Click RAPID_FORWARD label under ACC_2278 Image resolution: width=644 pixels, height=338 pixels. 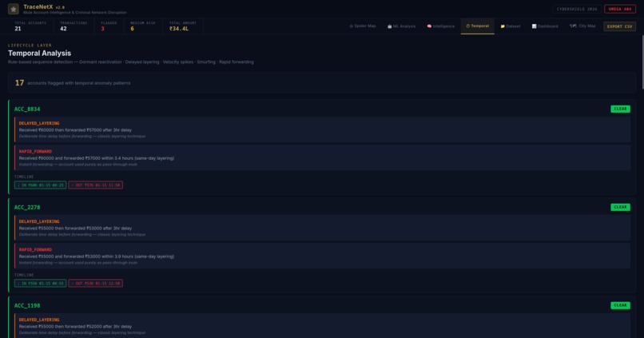pyautogui.click(x=35, y=249)
